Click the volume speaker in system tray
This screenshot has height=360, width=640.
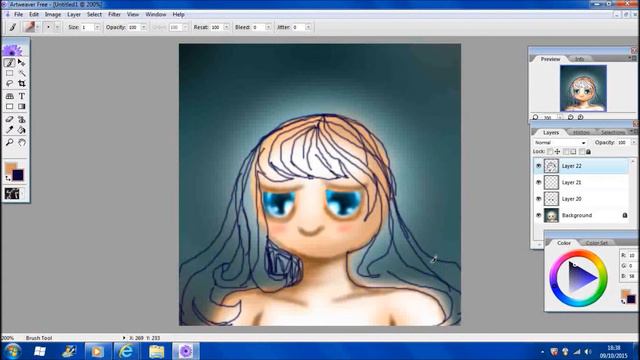[x=588, y=351]
